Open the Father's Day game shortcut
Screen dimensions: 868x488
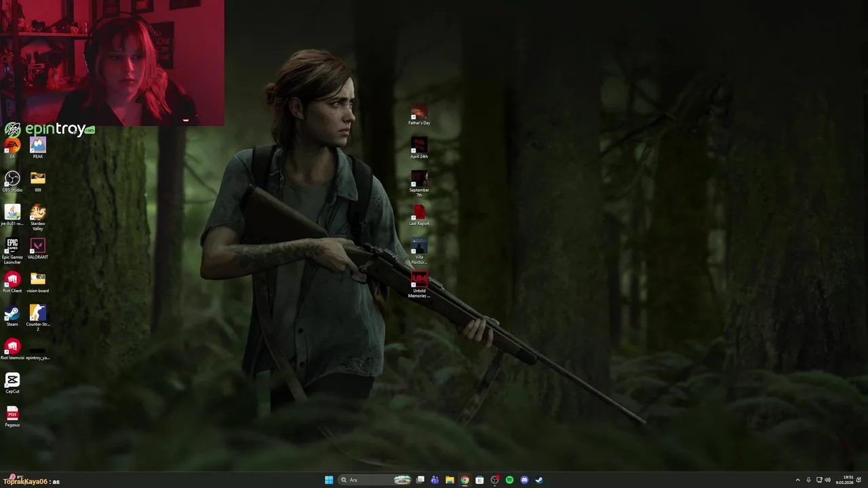(419, 115)
